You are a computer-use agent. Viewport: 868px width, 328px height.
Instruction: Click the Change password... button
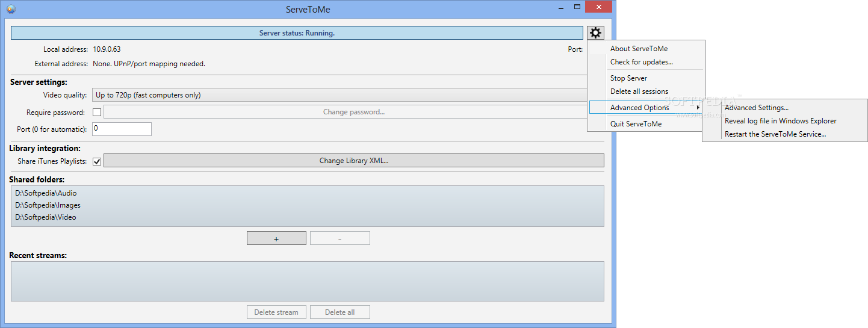(346, 112)
